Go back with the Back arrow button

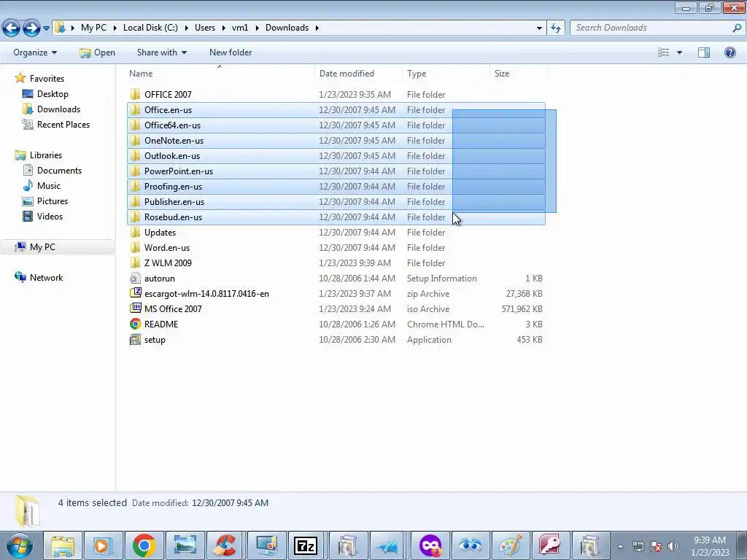click(x=12, y=28)
